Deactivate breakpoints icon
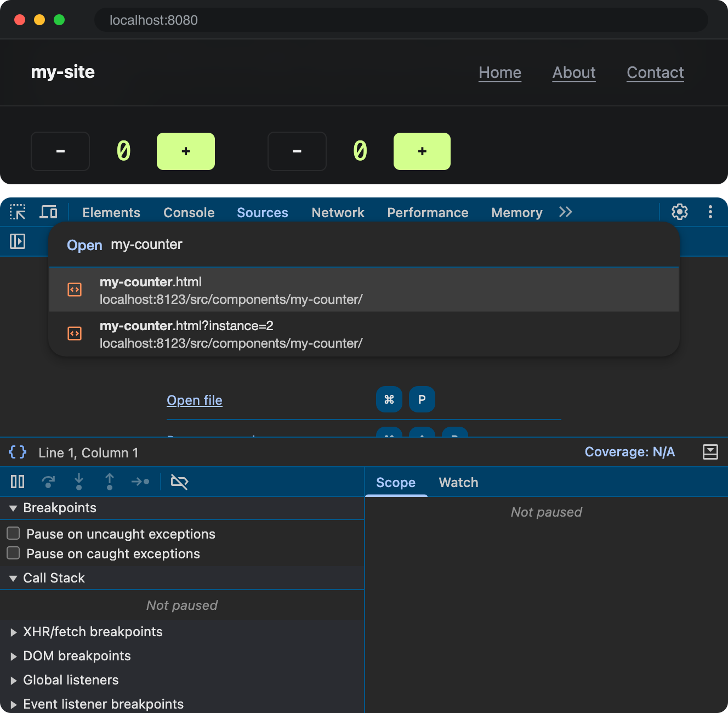728x713 pixels. 179,482
